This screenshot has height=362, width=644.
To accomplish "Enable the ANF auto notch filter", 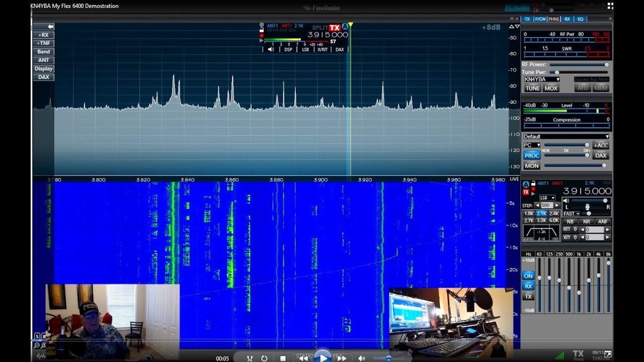I will pyautogui.click(x=603, y=222).
